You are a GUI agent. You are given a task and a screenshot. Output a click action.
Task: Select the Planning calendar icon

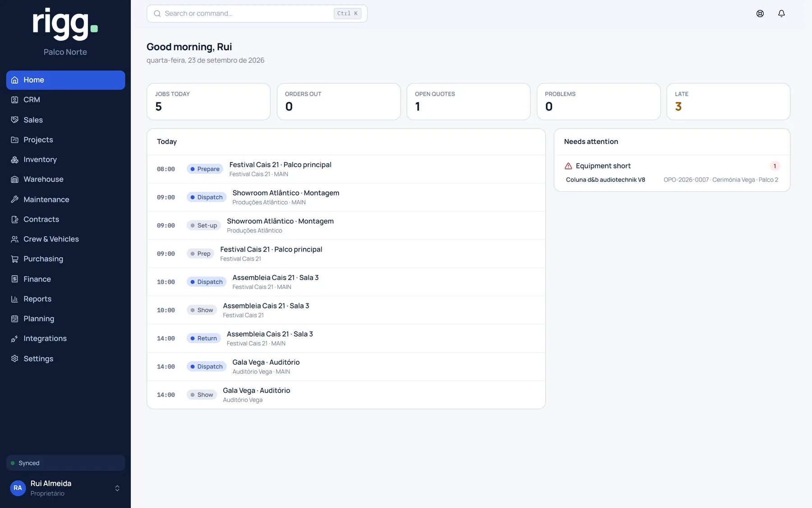(15, 319)
